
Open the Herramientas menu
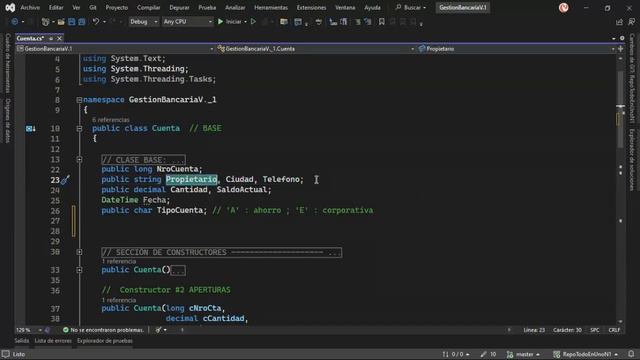pos(271,7)
